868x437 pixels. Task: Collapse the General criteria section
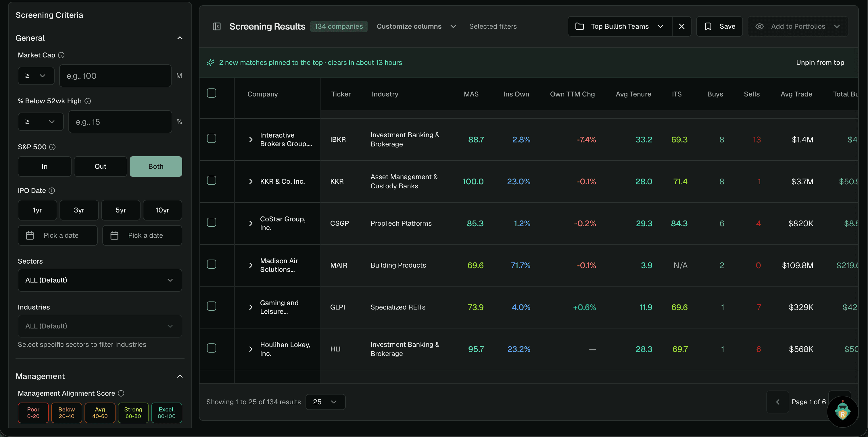(180, 38)
